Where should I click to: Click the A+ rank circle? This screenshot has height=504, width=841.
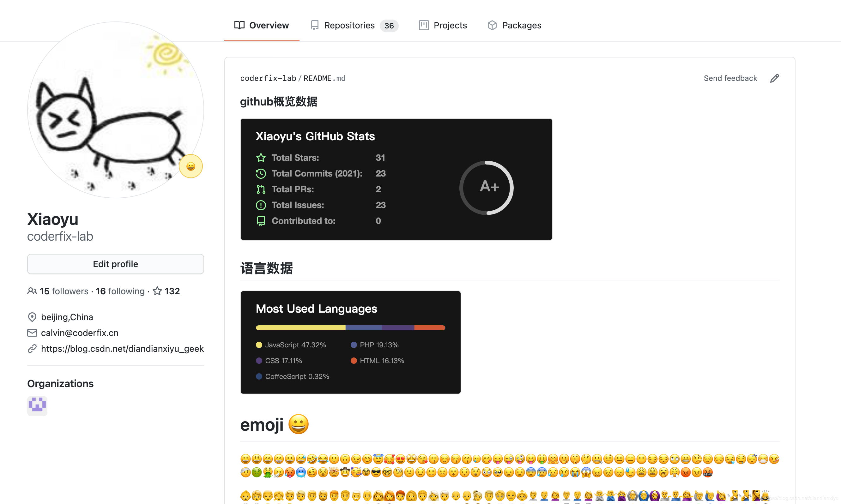click(x=487, y=188)
